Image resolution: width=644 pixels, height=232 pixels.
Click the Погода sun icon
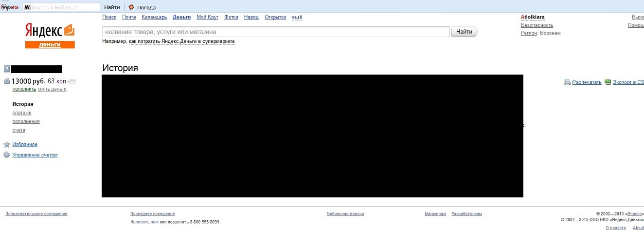pos(131,7)
